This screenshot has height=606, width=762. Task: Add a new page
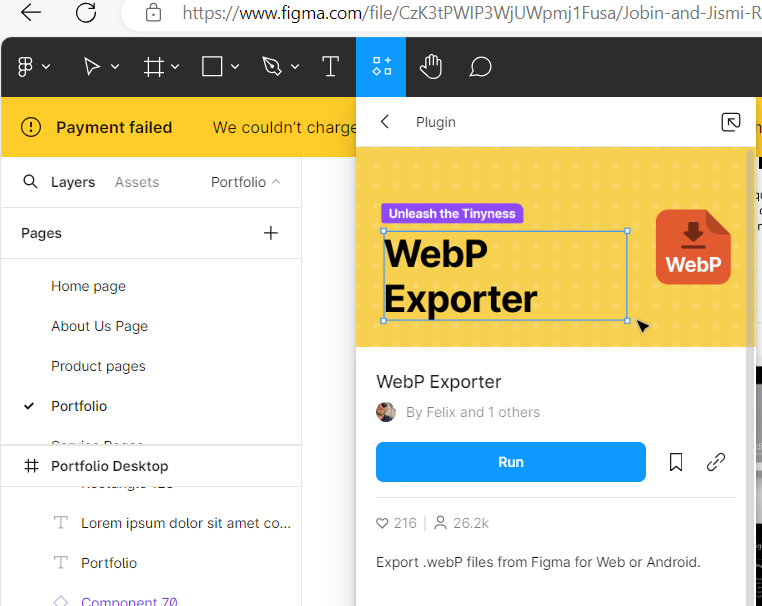pyautogui.click(x=270, y=233)
